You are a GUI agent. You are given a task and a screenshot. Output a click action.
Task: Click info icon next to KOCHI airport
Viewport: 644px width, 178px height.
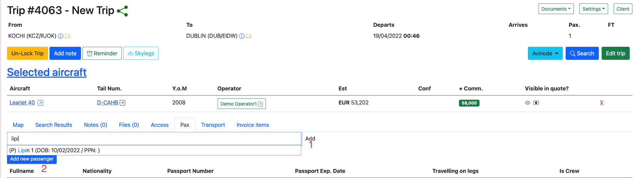click(61, 36)
